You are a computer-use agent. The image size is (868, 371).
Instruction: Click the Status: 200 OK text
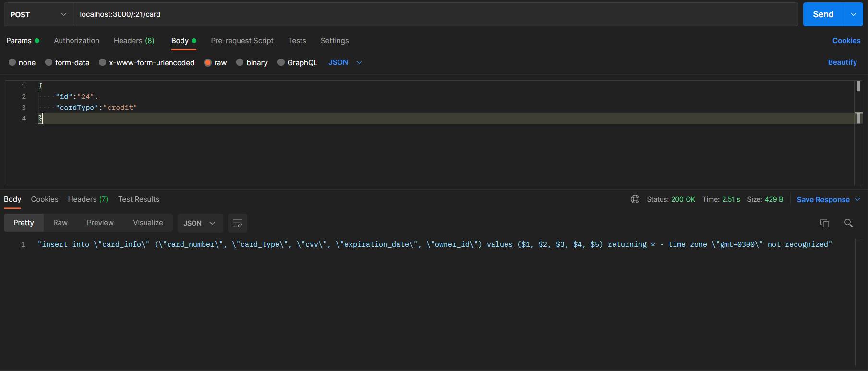click(x=671, y=199)
